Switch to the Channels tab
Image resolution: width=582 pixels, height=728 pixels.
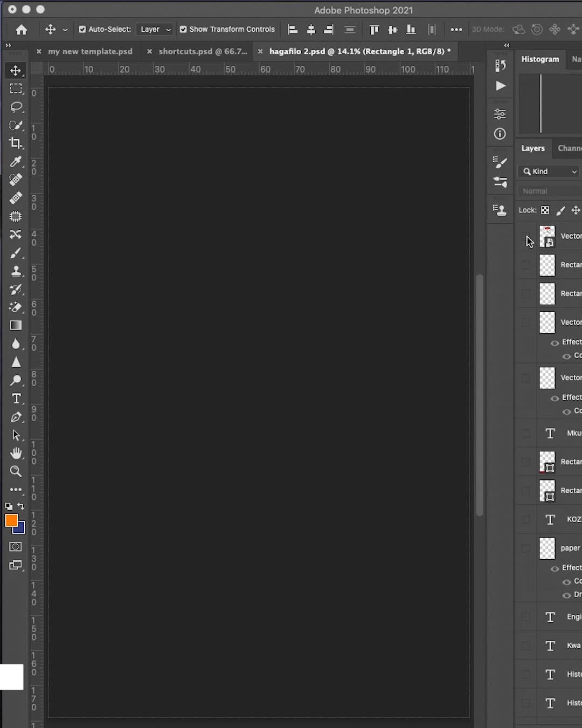tap(570, 148)
